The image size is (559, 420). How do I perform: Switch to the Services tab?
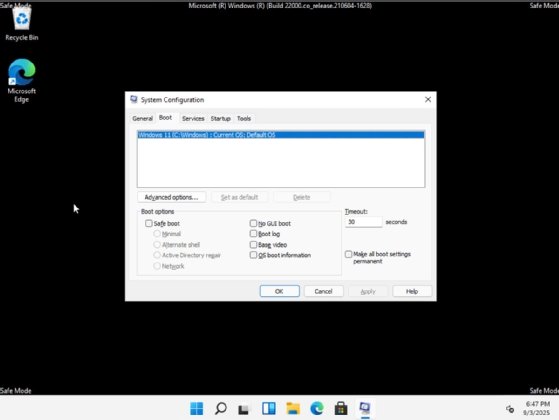click(x=193, y=118)
